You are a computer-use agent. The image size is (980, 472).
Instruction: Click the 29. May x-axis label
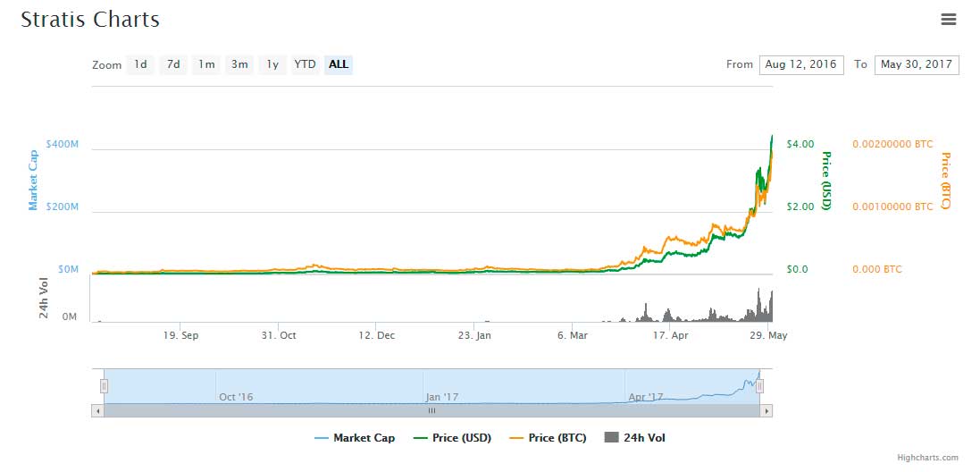coord(768,336)
